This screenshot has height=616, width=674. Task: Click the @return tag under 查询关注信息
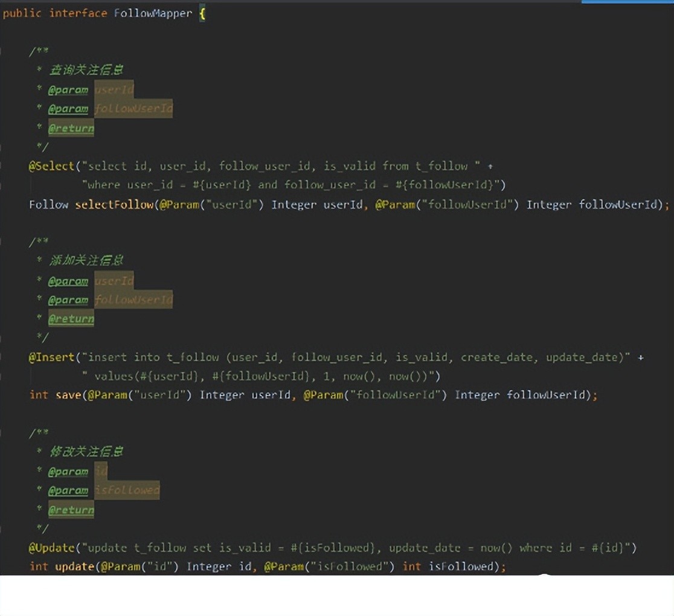(x=71, y=128)
